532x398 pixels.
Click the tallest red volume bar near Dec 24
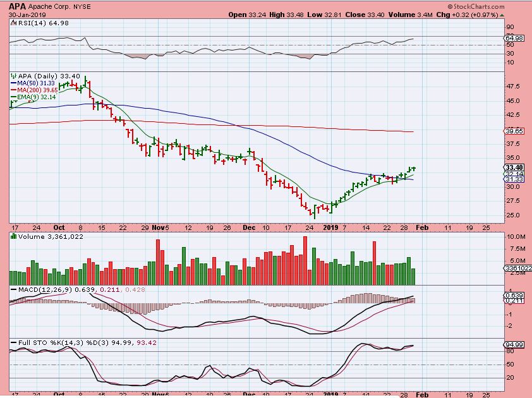(305, 260)
